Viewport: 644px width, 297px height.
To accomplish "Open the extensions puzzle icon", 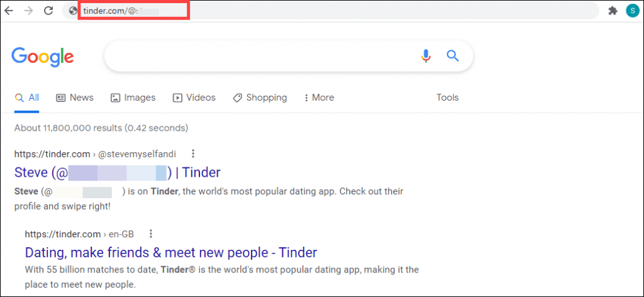I will click(x=613, y=11).
